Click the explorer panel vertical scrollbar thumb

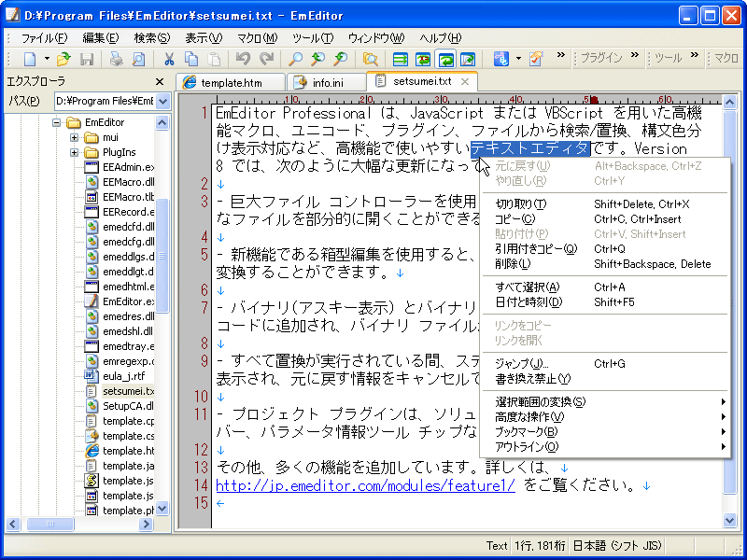(162, 255)
